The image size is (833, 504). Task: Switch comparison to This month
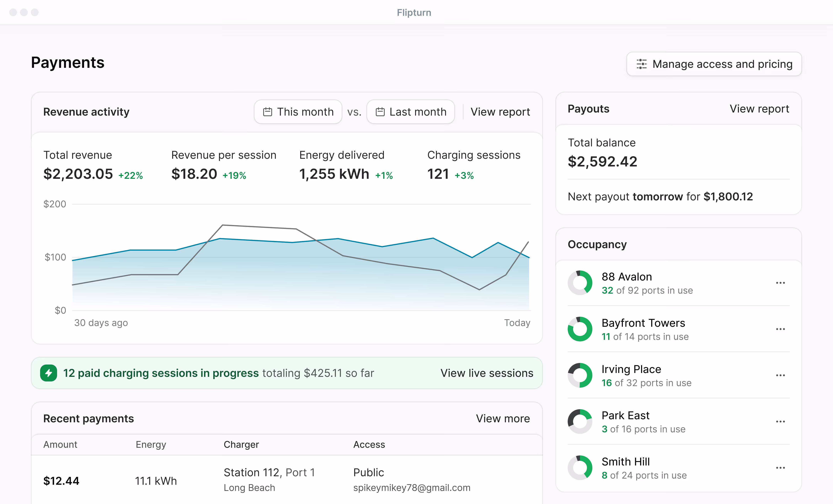click(x=298, y=112)
